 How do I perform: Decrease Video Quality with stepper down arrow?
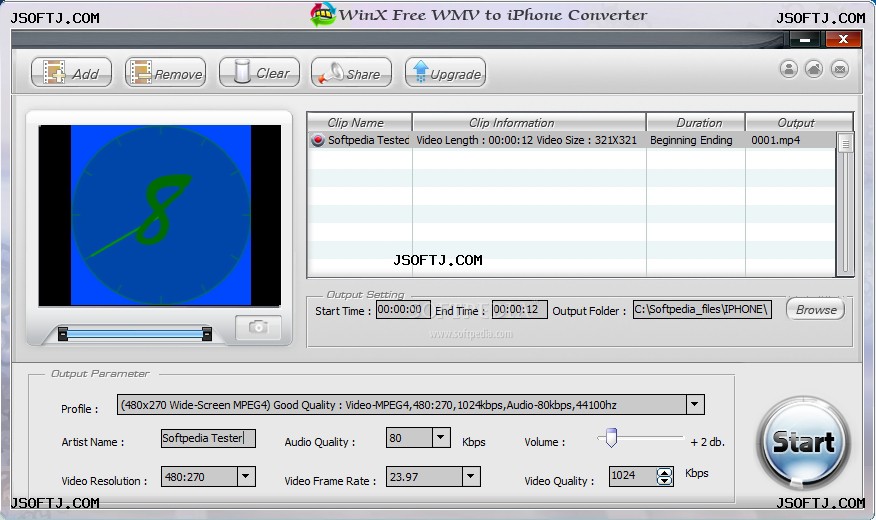pyautogui.click(x=664, y=480)
